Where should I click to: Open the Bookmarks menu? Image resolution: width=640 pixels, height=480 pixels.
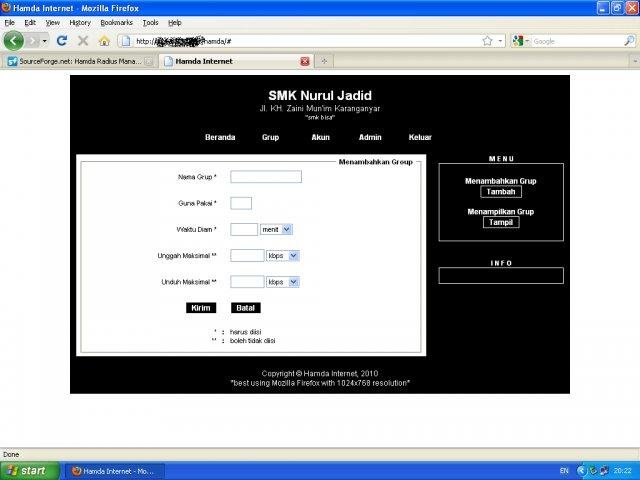(116, 23)
